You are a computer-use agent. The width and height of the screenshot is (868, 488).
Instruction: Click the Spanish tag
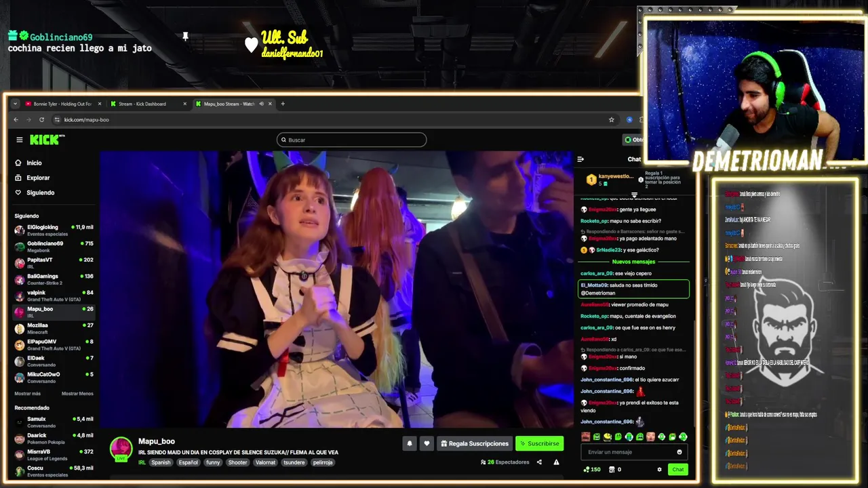(x=161, y=462)
